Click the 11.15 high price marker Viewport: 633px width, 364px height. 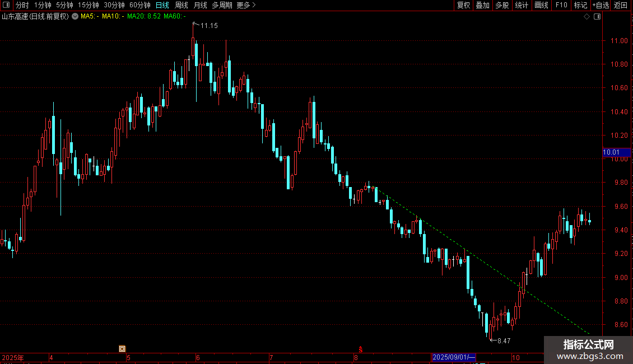209,25
